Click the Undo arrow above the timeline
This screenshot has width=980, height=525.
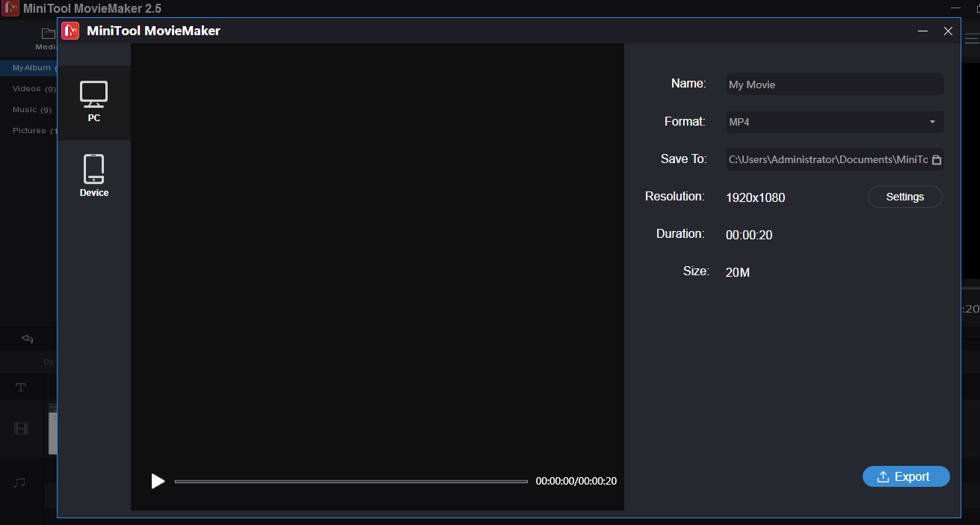[x=28, y=339]
